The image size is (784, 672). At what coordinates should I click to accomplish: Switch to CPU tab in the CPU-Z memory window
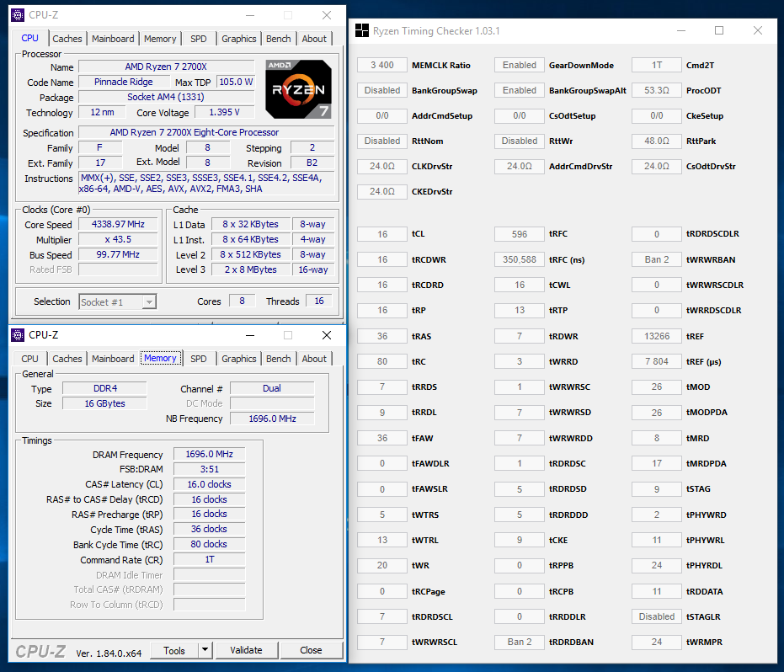point(29,359)
